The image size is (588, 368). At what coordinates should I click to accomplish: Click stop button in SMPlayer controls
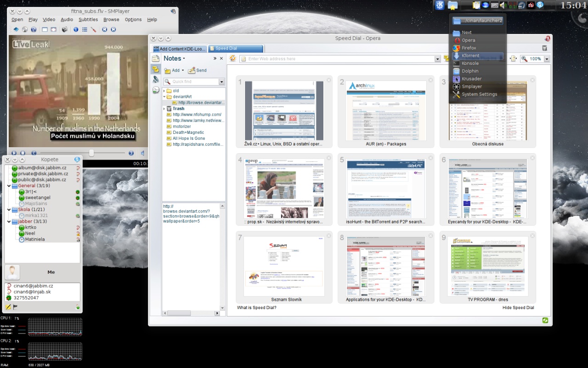(x=23, y=153)
